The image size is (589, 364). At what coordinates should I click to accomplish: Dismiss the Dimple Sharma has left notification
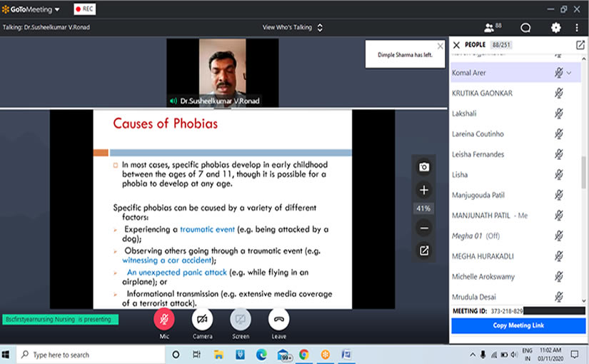[x=440, y=46]
